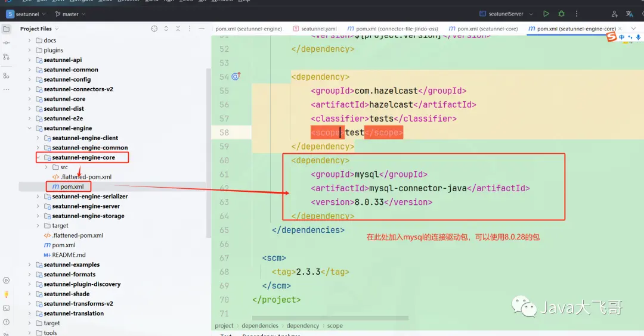The image size is (644, 336).
Task: Open .flattened-pom.xml under seatunnel-engine-core
Action: click(x=86, y=177)
